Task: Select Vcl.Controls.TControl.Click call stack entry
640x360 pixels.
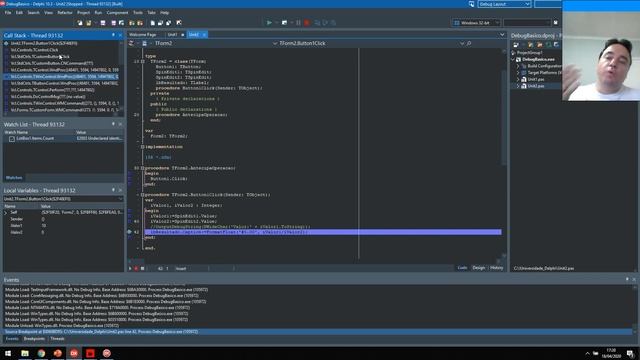Action: coord(35,50)
